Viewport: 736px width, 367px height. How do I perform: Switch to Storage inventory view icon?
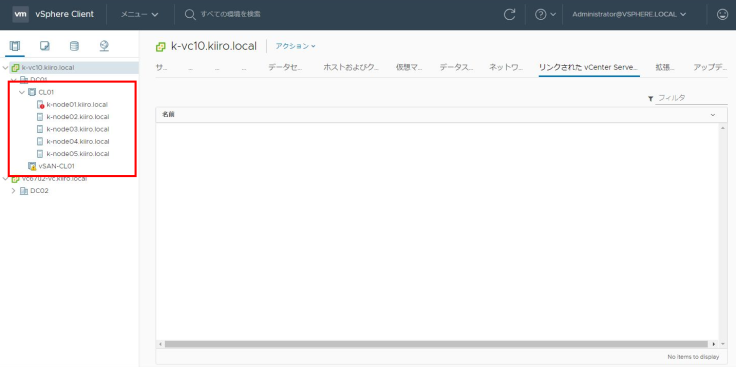click(x=74, y=46)
